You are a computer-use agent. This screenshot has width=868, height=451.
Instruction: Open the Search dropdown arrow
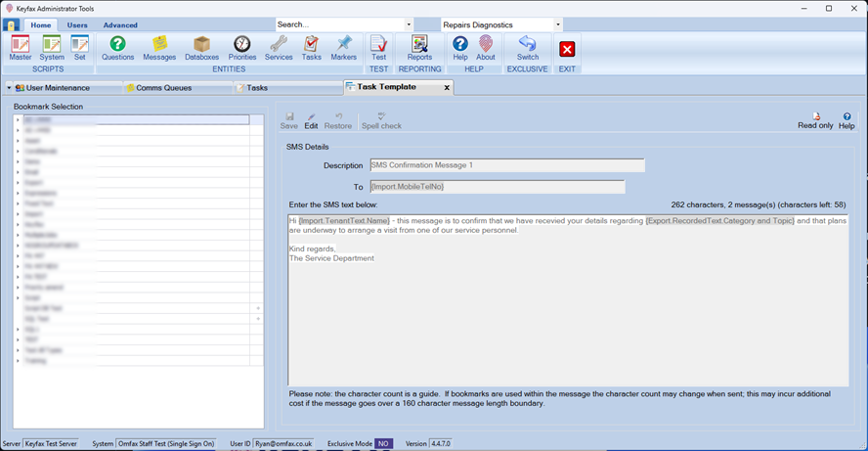click(409, 24)
